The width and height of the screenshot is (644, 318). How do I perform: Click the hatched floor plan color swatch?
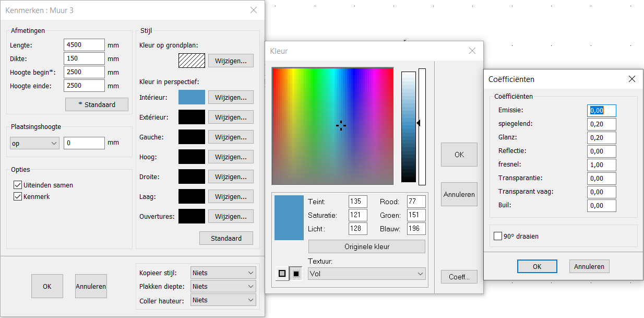coord(192,61)
